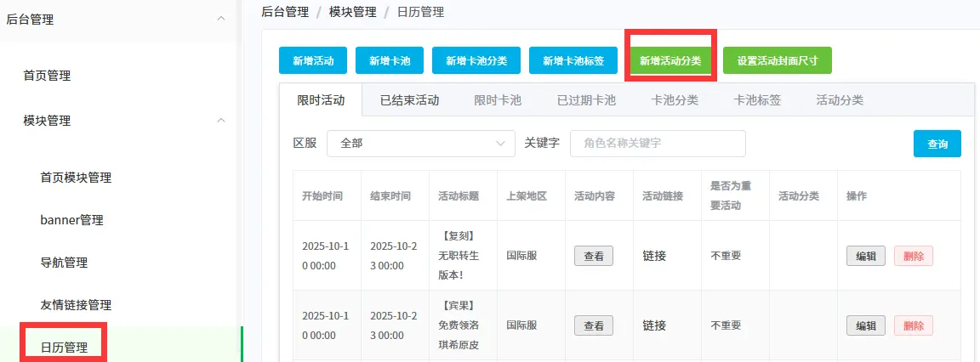Click the blue 查询 search button
The image size is (980, 362).
(937, 144)
